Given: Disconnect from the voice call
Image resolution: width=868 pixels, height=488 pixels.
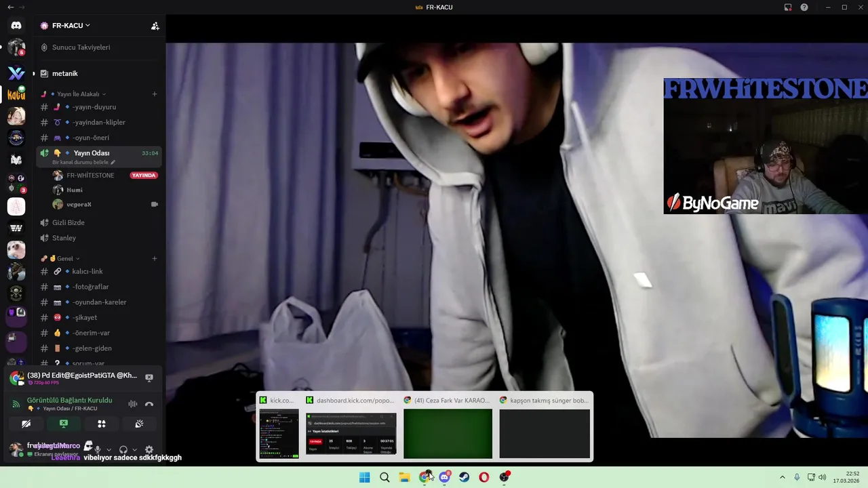Looking at the screenshot, I should pos(149,404).
